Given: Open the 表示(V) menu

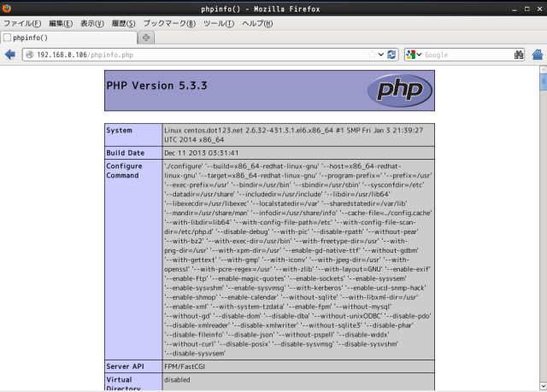Looking at the screenshot, I should click(x=92, y=24).
